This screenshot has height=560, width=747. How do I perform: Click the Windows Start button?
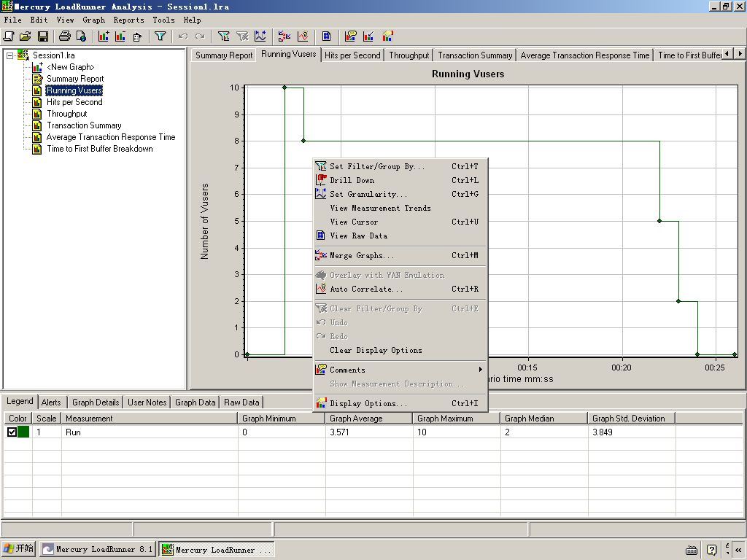(18, 548)
